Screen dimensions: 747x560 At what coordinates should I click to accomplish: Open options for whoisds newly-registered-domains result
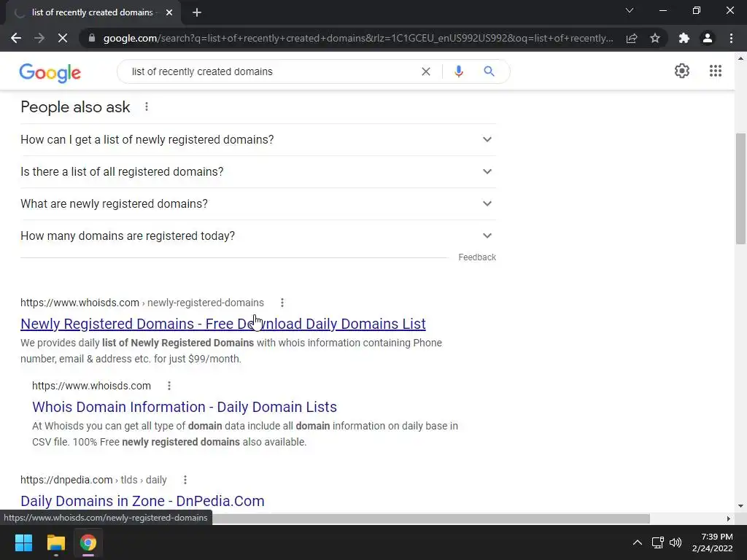click(282, 303)
